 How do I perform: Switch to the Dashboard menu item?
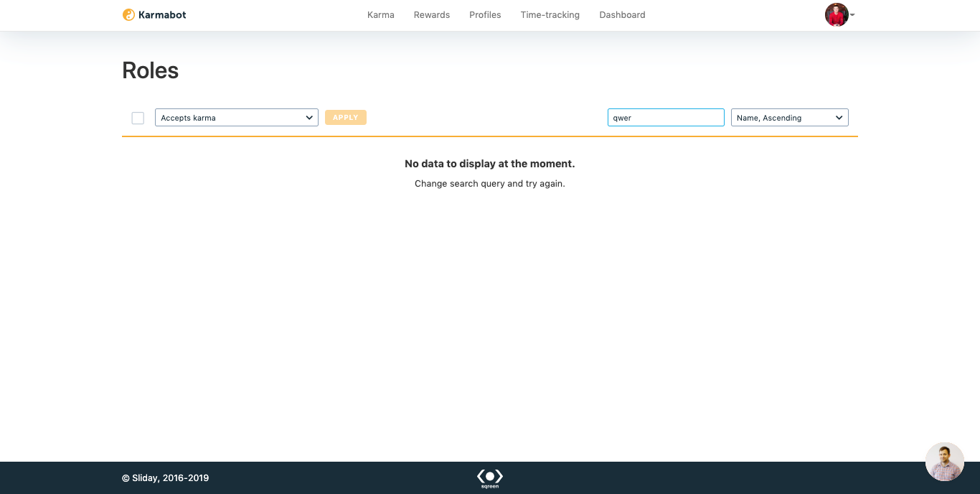[x=622, y=15]
